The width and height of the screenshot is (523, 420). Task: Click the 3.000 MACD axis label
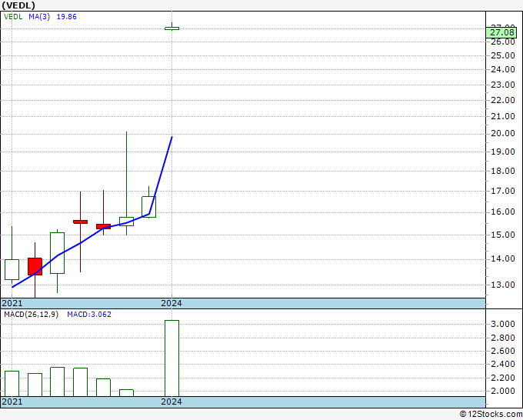pos(503,324)
